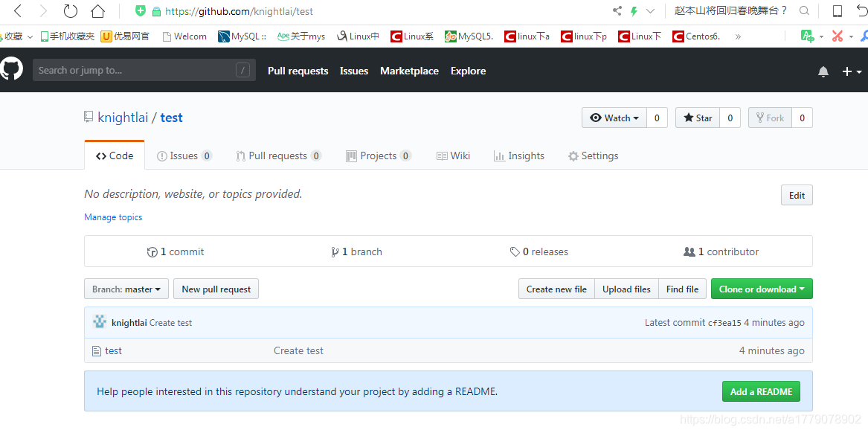View watchers count next to Watch
The image size is (868, 433).
click(x=657, y=118)
